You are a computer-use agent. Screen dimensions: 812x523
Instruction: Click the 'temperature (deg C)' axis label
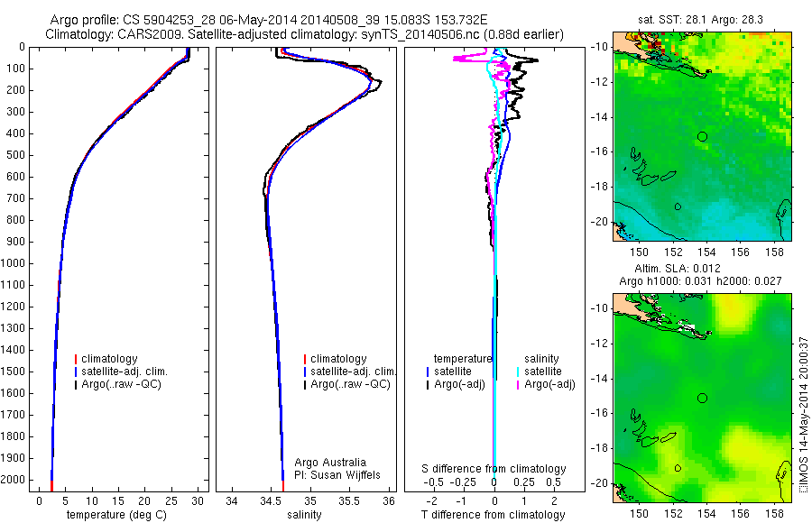[116, 515]
